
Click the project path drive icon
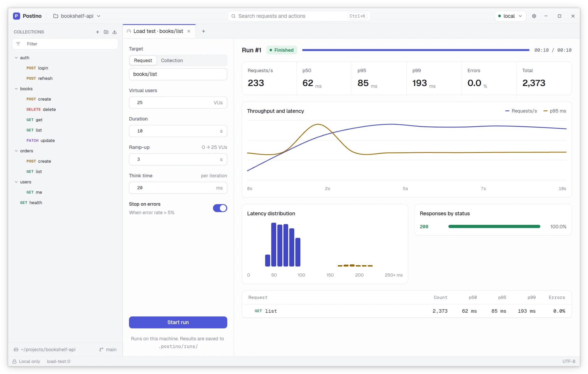[x=16, y=349]
